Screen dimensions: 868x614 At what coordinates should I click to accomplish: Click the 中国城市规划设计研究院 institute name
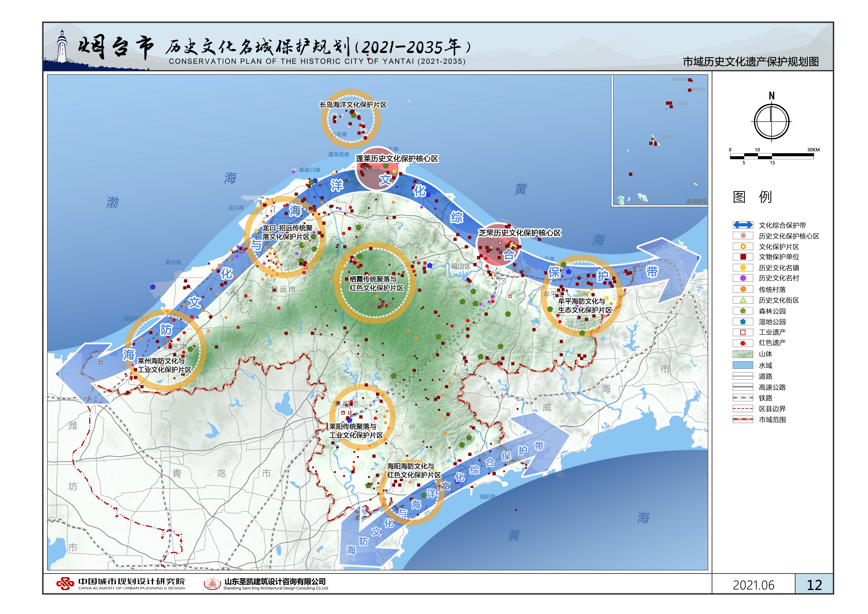132,581
